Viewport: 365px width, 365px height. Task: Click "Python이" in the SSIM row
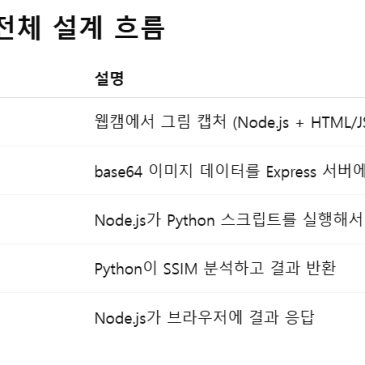click(x=126, y=269)
